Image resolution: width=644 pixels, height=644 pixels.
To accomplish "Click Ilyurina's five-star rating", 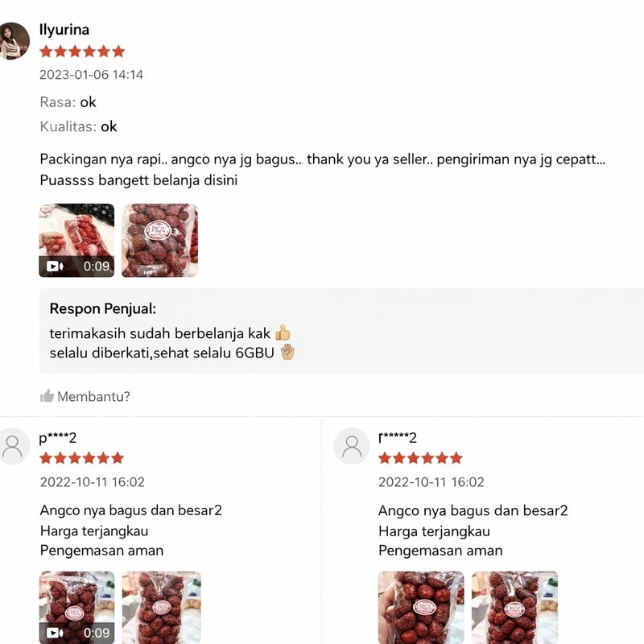I will [82, 52].
